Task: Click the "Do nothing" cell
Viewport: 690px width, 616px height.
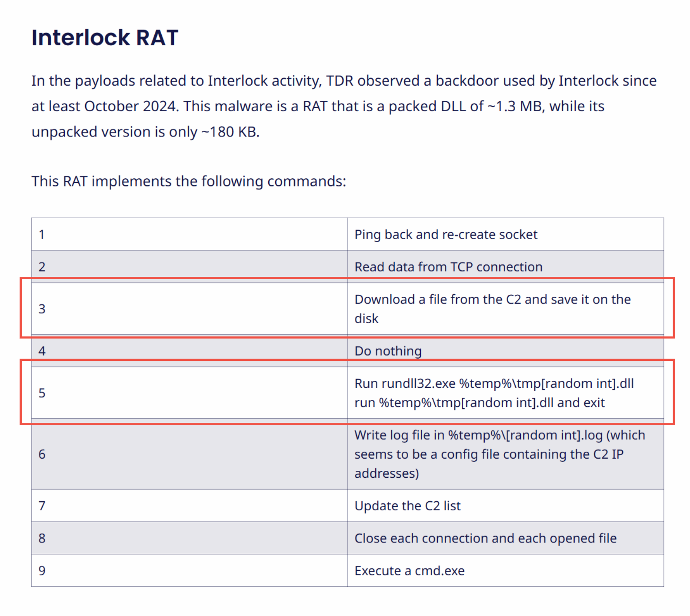Action: click(x=388, y=351)
